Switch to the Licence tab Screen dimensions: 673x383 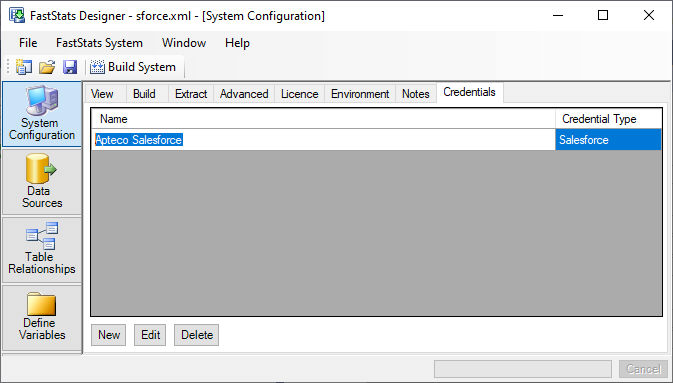pos(300,94)
